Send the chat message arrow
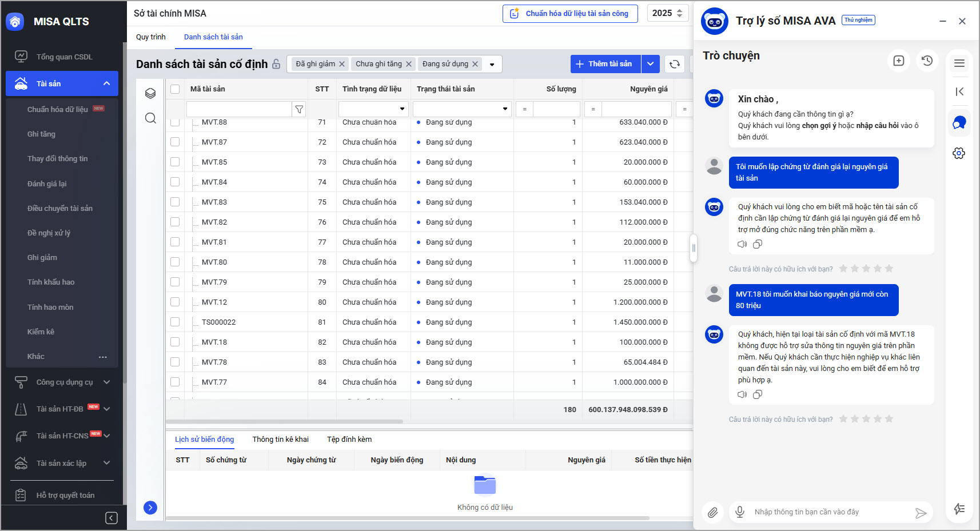 (x=921, y=513)
